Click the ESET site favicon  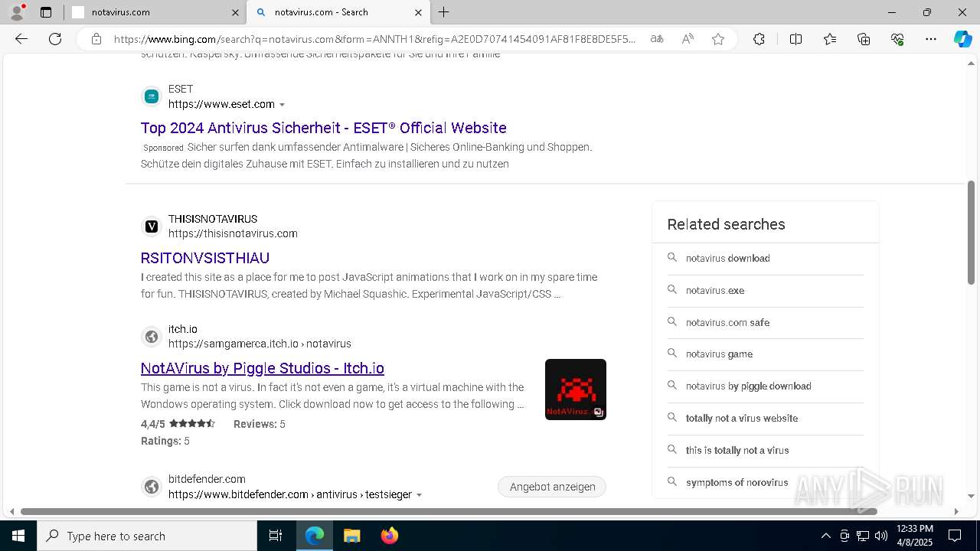(x=152, y=96)
